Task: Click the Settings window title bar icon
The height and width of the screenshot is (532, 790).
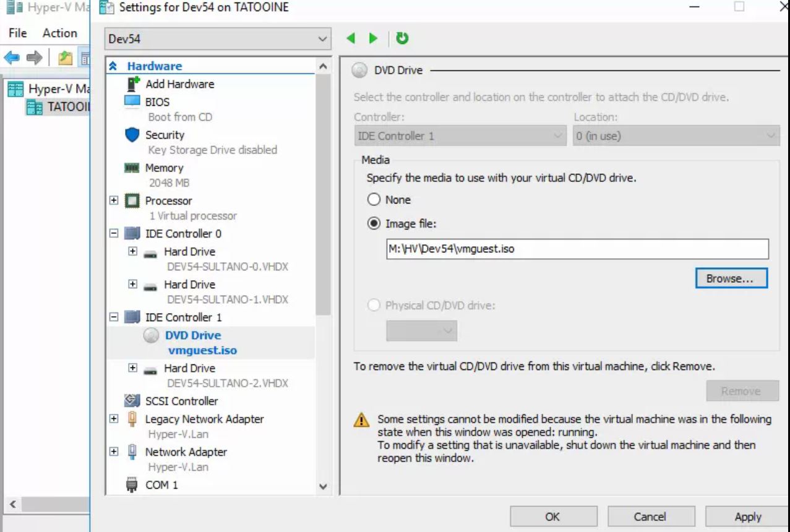Action: coord(106,7)
